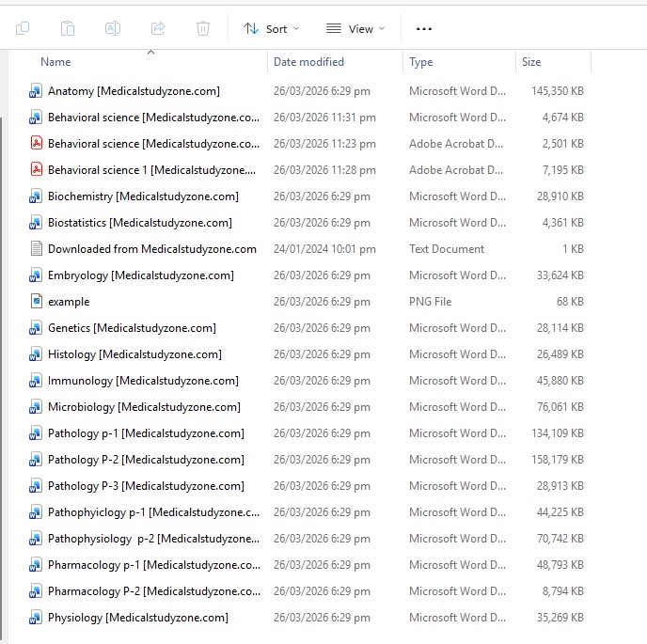Click the Share toolbar icon
647x644 pixels.
coord(158,28)
